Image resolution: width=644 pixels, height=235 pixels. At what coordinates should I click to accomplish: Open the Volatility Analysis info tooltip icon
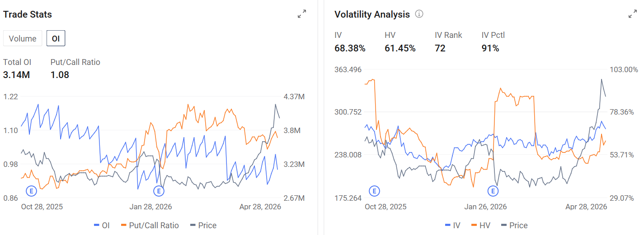coord(419,14)
